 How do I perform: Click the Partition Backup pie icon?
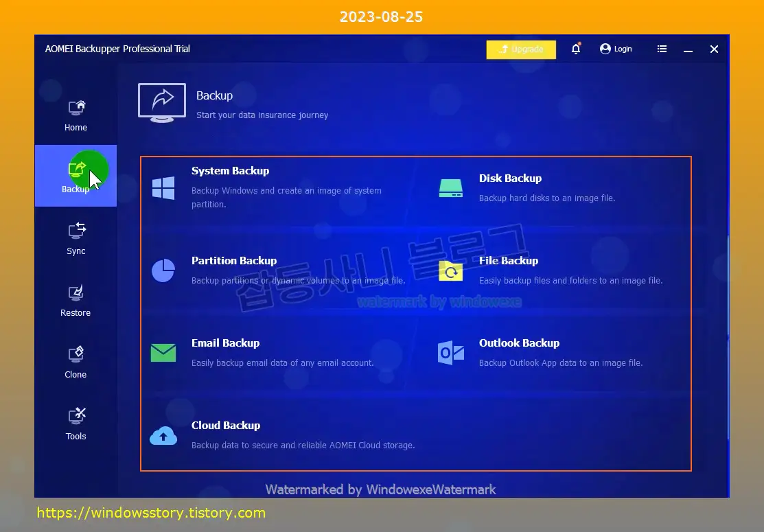click(x=163, y=270)
